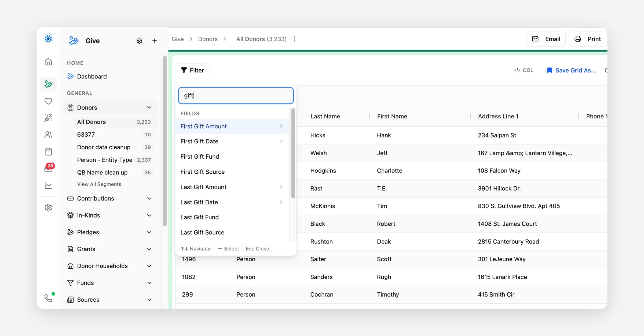Click the plus icon beside Give
Screen dimensions: 644x336
click(x=155, y=41)
